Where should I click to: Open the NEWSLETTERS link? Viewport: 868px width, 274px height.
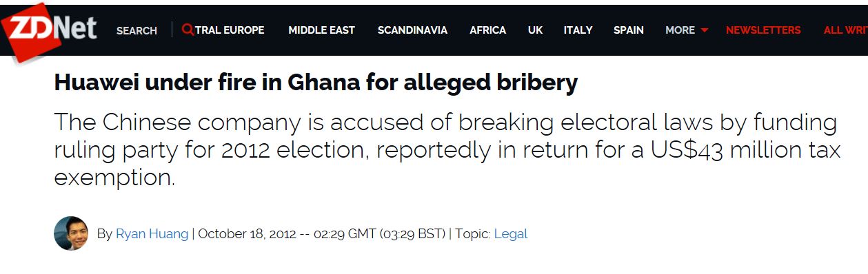pos(763,30)
